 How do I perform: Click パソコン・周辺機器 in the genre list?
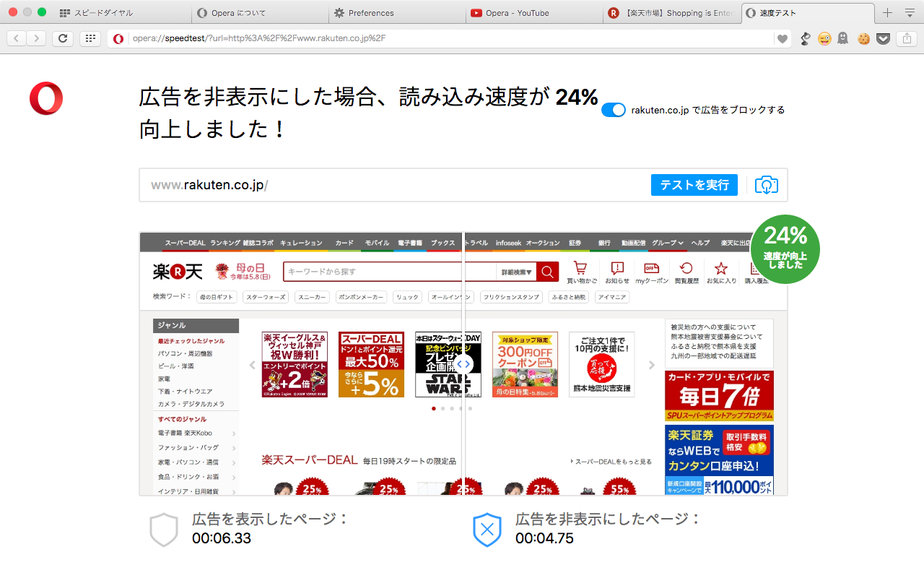pos(186,353)
